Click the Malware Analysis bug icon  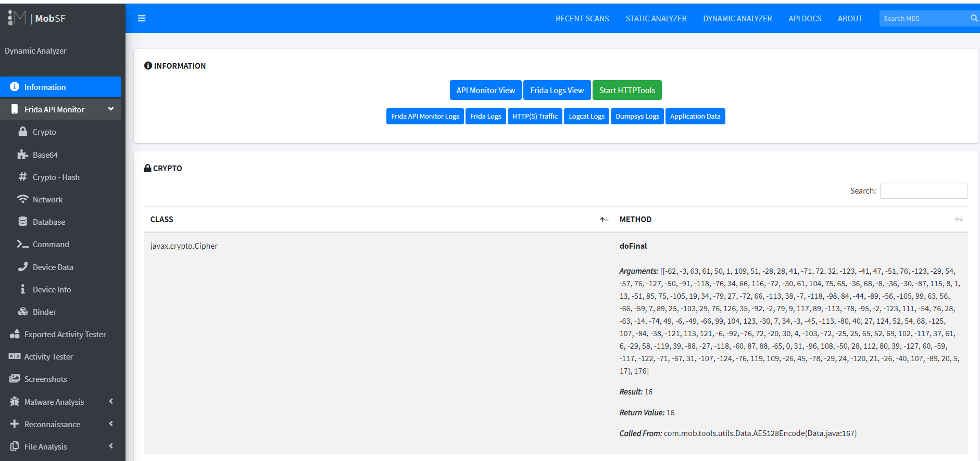[x=15, y=402]
